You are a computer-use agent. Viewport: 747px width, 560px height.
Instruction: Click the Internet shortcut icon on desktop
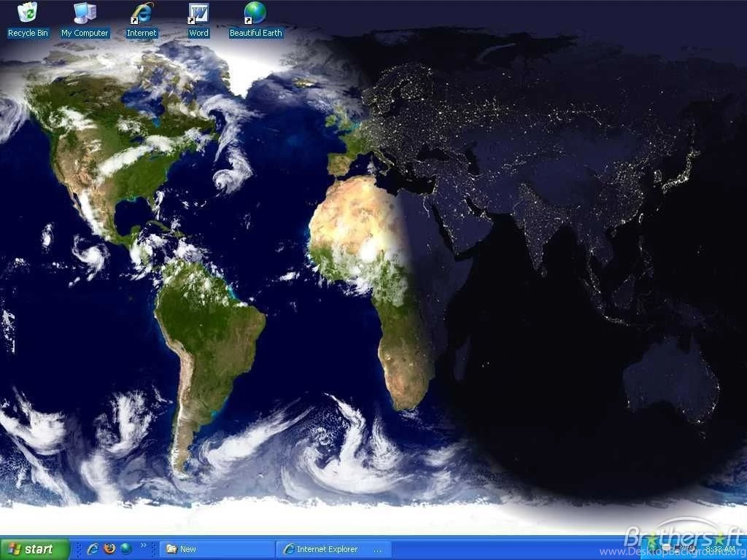point(142,12)
